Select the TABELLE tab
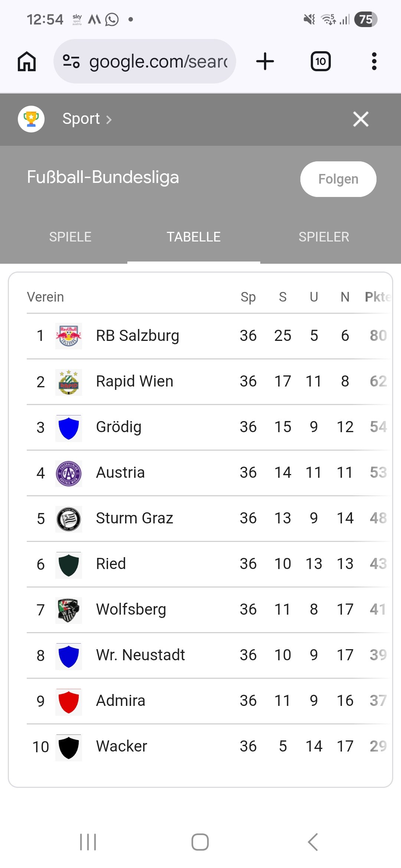This screenshot has width=401, height=868. point(193,237)
